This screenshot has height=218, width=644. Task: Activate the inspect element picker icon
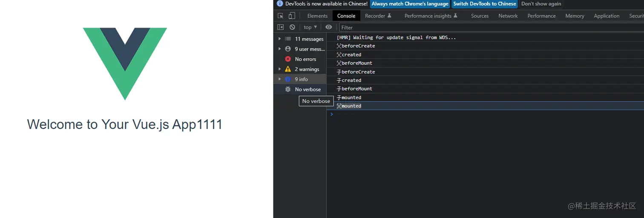pyautogui.click(x=281, y=16)
